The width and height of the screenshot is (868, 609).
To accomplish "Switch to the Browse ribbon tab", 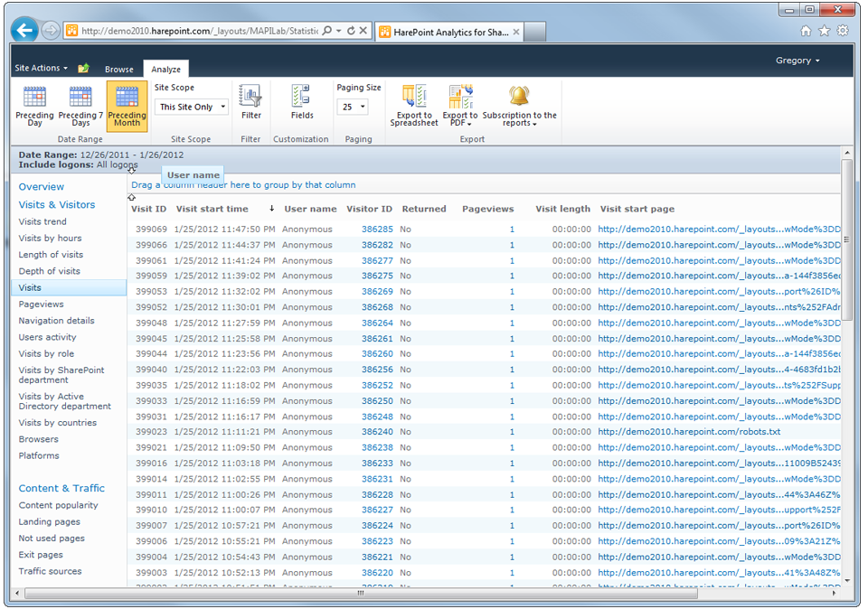I will coord(118,70).
